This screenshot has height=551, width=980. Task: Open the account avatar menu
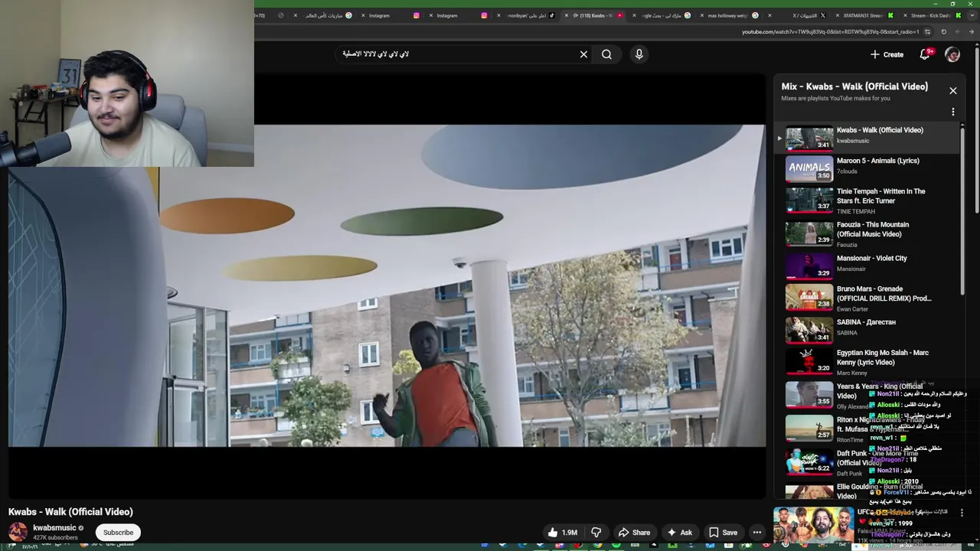(952, 54)
